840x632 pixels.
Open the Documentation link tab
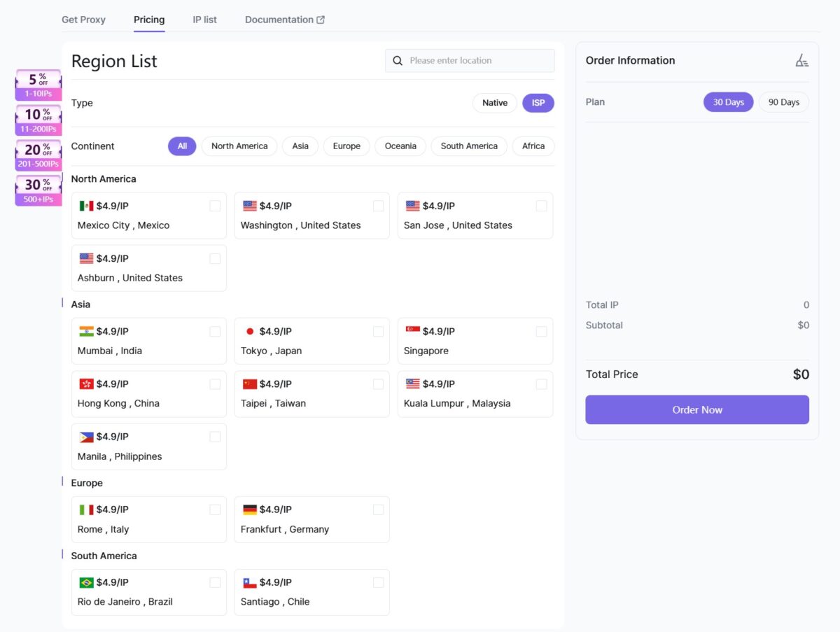pos(284,20)
